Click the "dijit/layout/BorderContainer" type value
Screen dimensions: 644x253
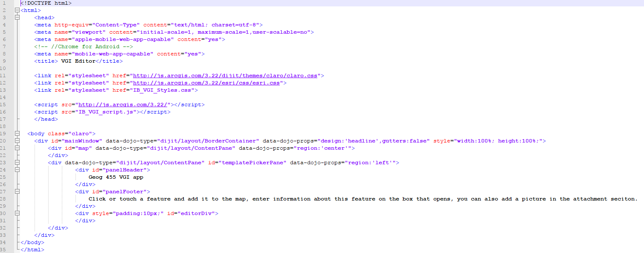point(208,141)
